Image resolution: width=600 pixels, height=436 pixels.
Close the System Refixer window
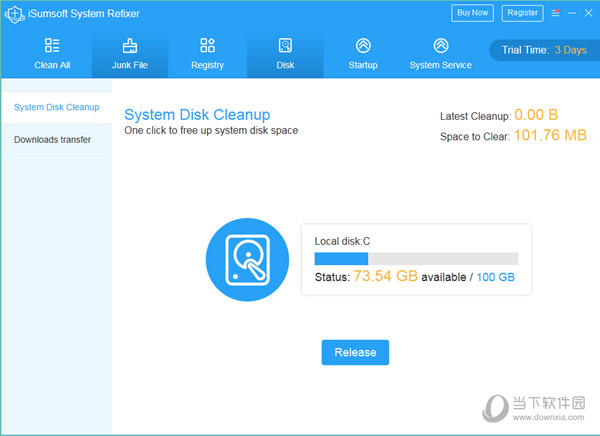tap(589, 13)
